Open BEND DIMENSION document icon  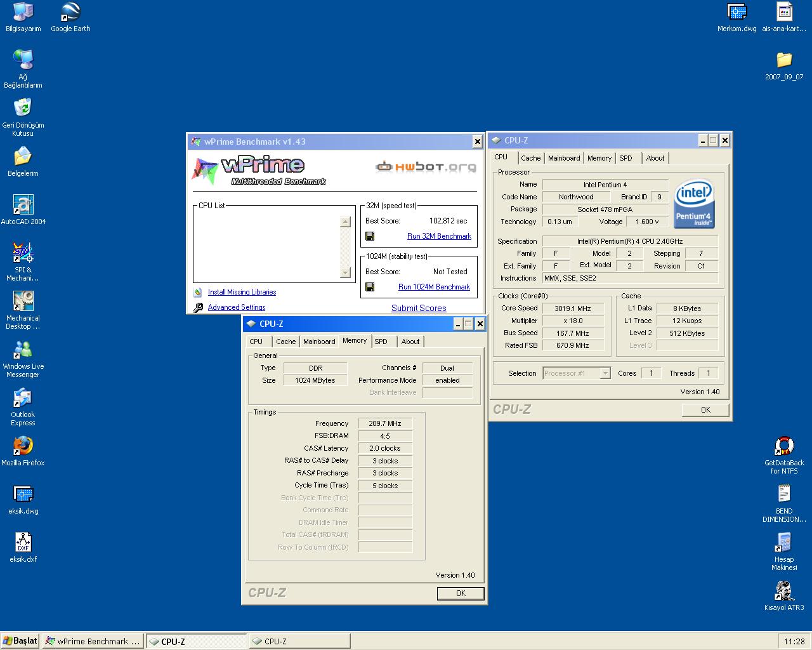coord(784,503)
